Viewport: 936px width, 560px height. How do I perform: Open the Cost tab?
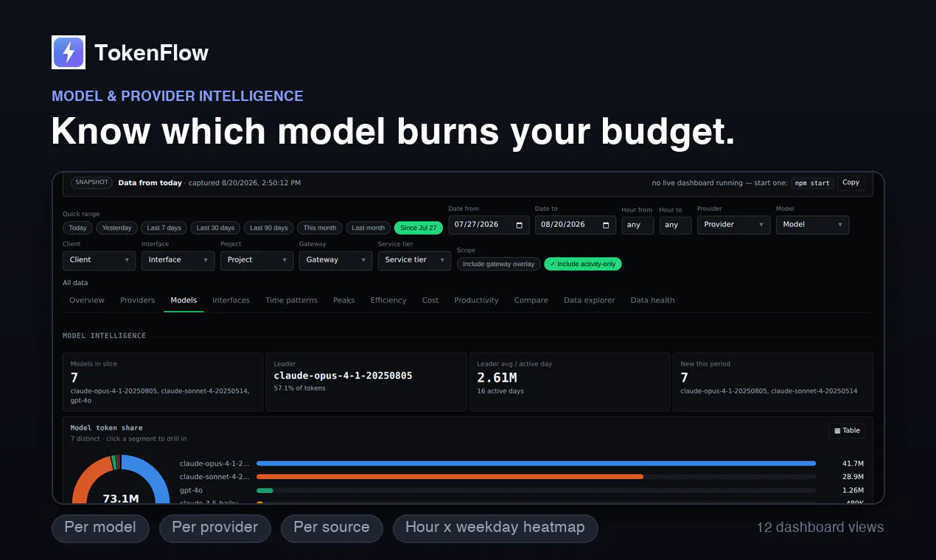click(x=430, y=301)
